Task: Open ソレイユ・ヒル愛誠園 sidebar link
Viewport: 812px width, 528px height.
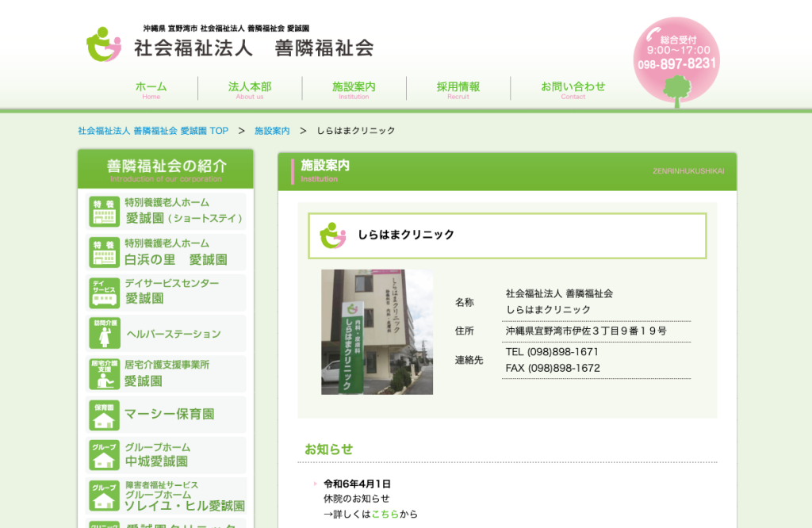Action: point(166,495)
